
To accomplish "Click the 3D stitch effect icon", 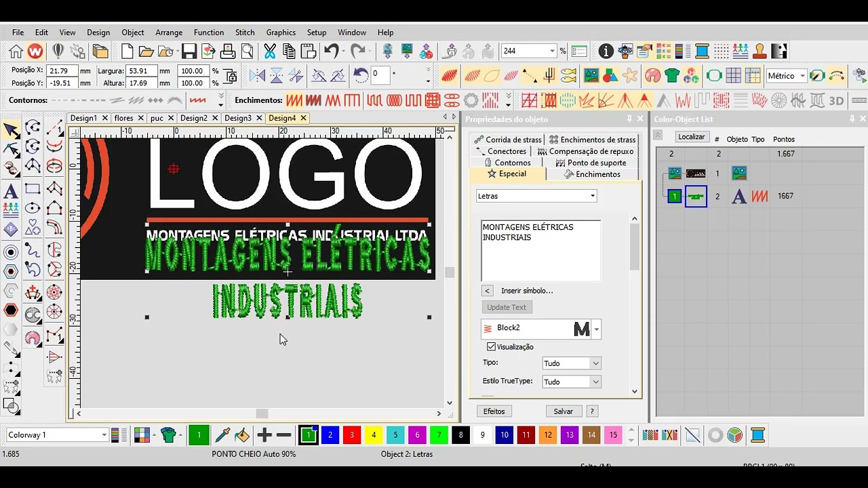I will 837,100.
